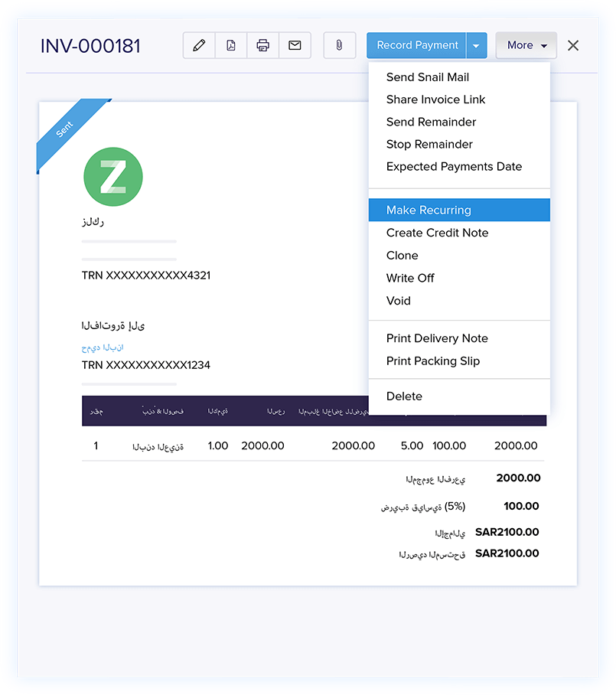Choose Create Credit Note
Viewport: 616px width, 695px height.
(x=459, y=233)
